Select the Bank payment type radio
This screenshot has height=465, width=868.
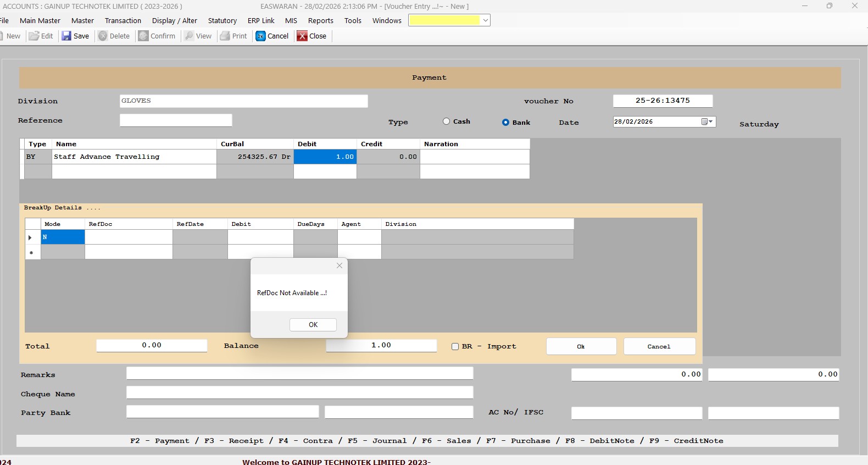tap(505, 123)
